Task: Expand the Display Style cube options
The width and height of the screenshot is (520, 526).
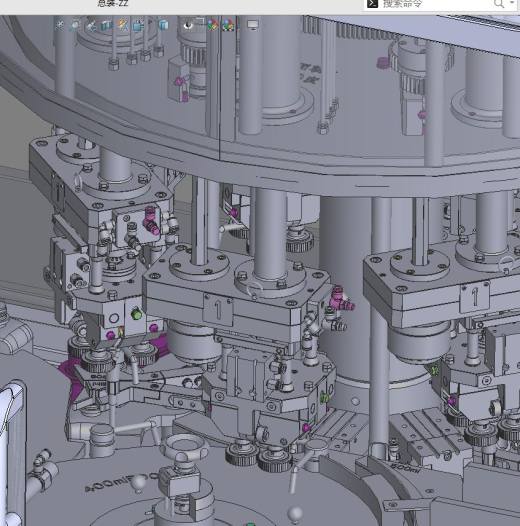Action: coord(163,25)
